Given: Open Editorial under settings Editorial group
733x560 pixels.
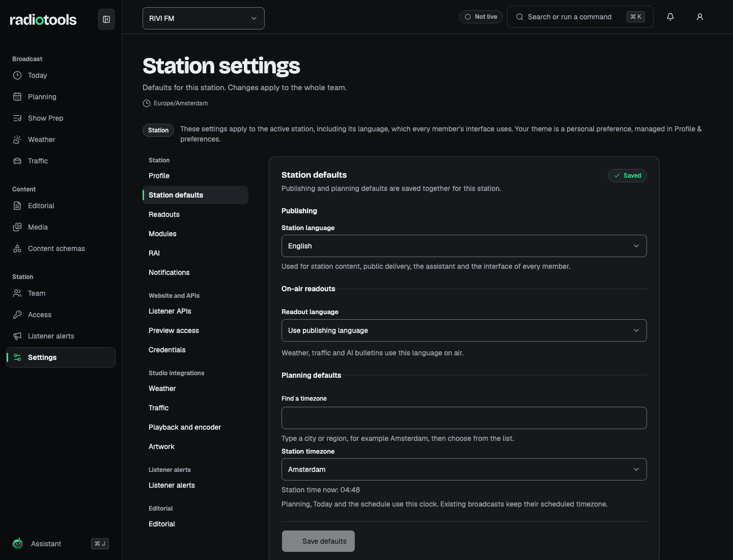Looking at the screenshot, I should [x=195, y=524].
